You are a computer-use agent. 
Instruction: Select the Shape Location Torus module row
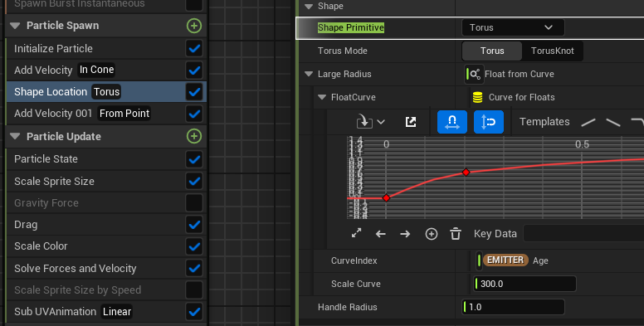pos(106,91)
